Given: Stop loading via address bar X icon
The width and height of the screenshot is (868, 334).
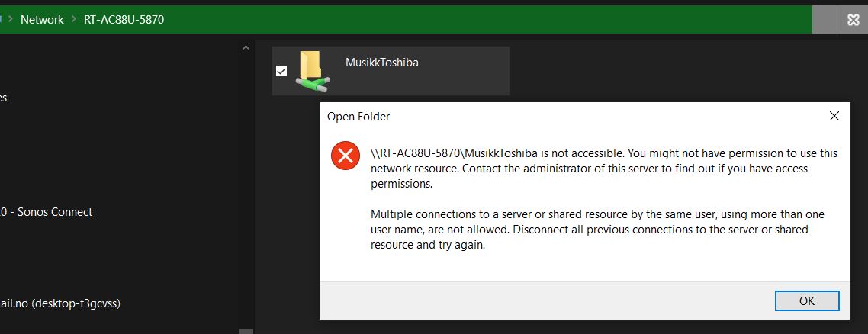Looking at the screenshot, I should click(x=853, y=21).
